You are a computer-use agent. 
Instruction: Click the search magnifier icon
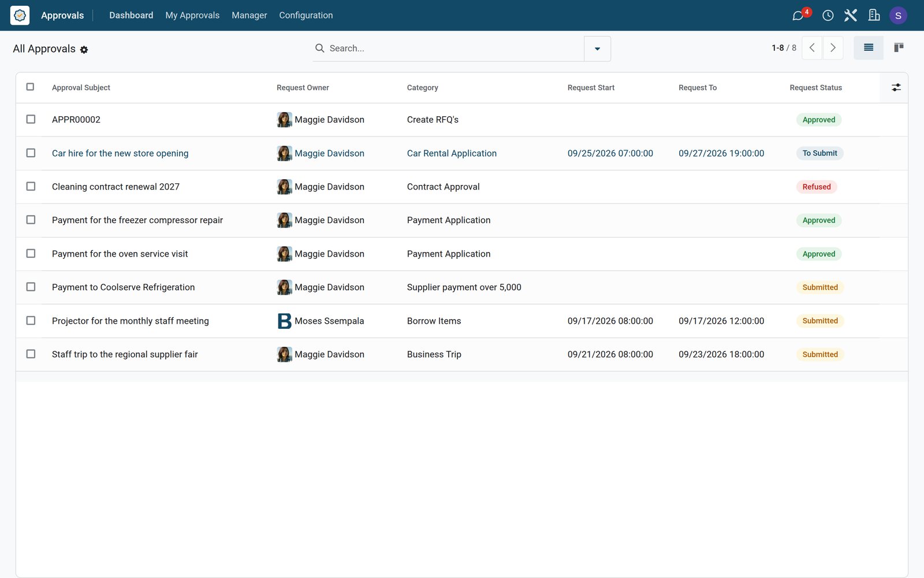[319, 48]
